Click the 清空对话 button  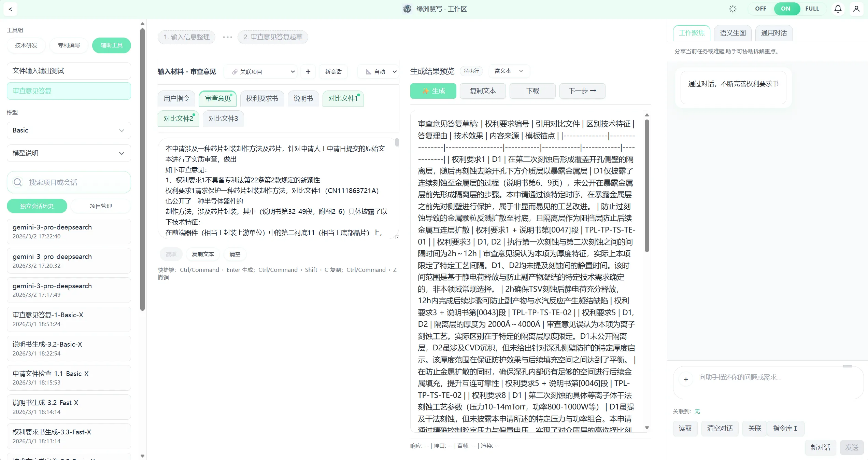coord(720,429)
